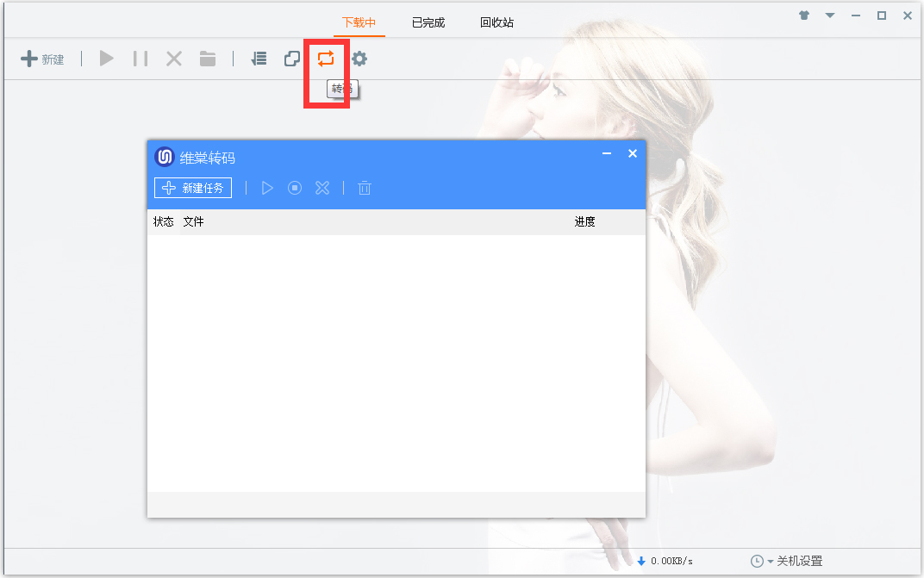Click the 状态 column header
924x578 pixels.
(x=163, y=221)
